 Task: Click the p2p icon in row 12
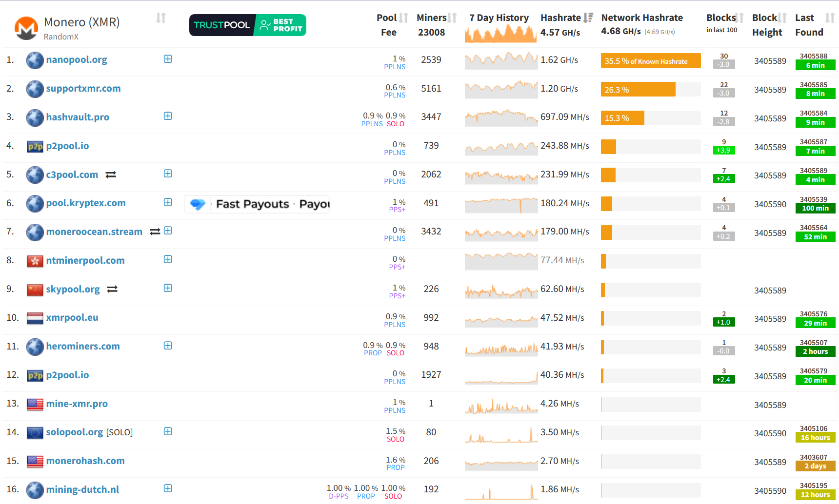coord(35,376)
